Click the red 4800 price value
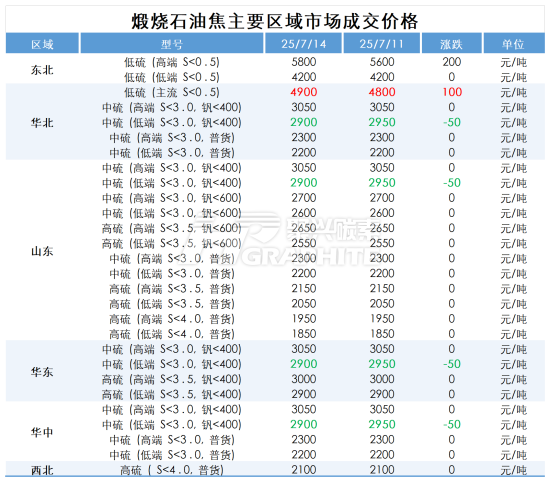Screen dimensions: 550x482 coord(382,92)
